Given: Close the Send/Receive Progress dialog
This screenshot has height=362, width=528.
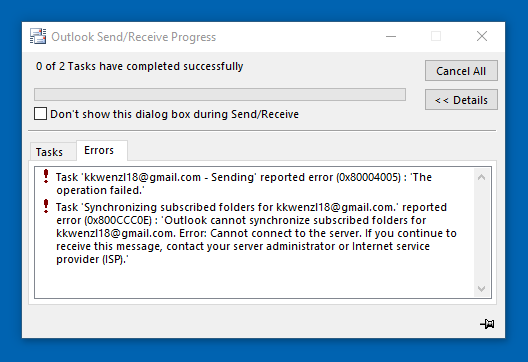Looking at the screenshot, I should click(482, 36).
